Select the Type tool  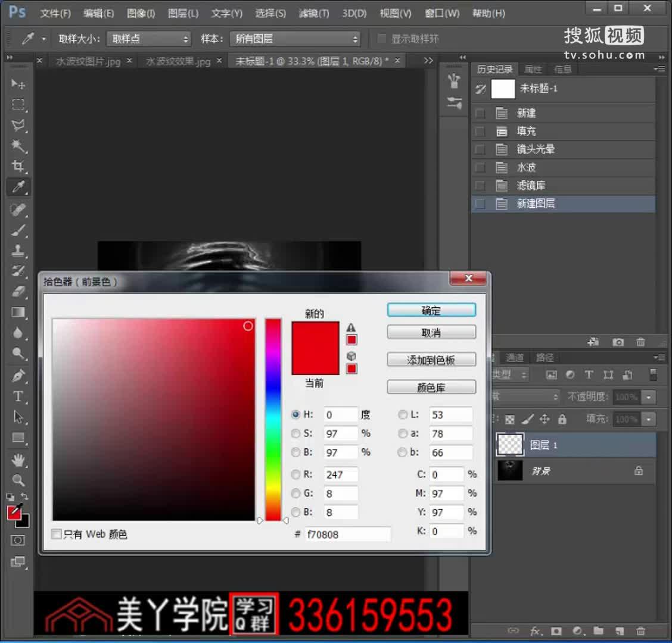[x=18, y=397]
